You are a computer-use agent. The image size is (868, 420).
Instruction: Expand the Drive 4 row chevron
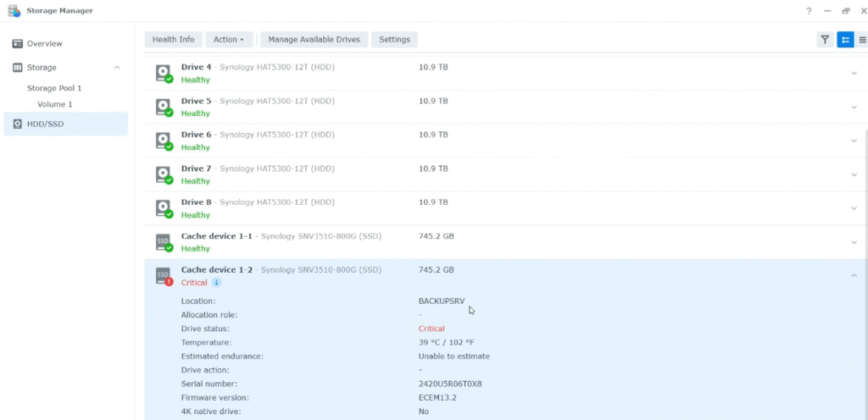click(x=854, y=73)
